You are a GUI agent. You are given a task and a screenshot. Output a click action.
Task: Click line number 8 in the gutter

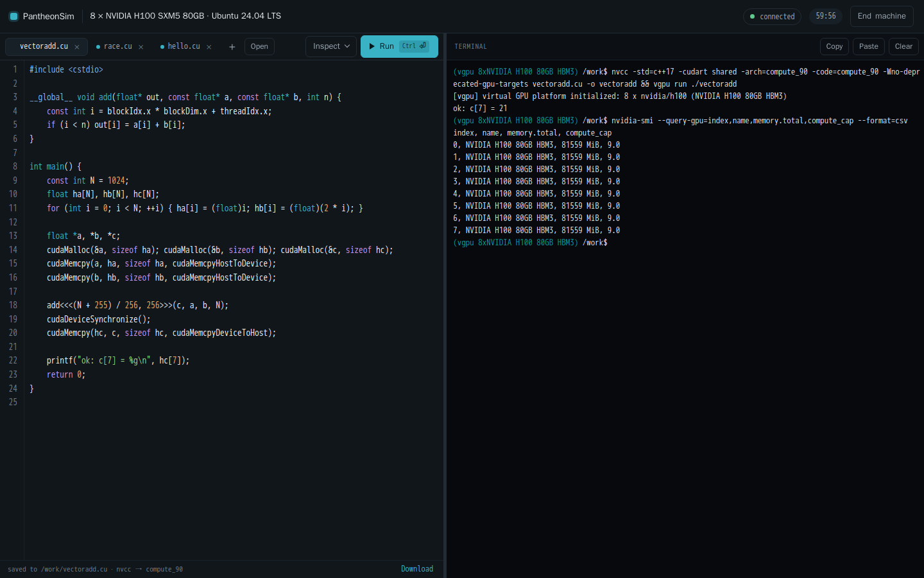point(14,166)
